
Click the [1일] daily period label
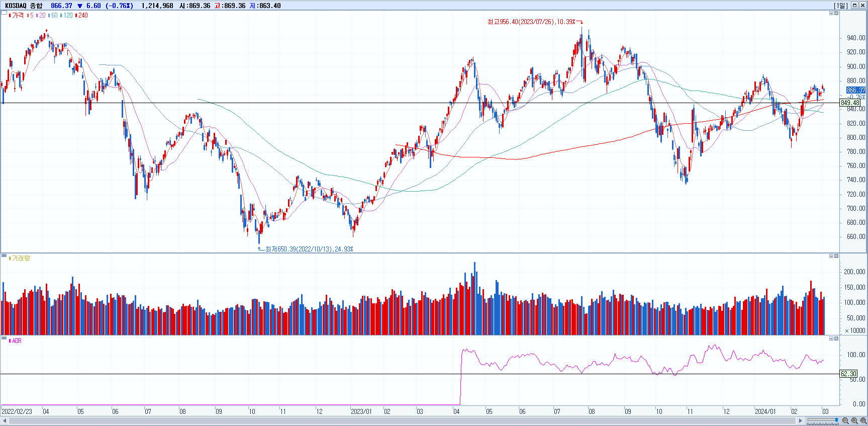tap(841, 6)
